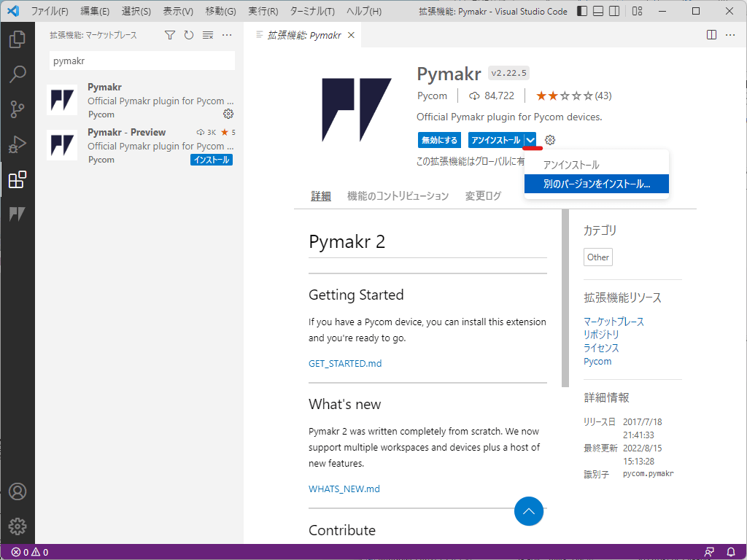Disable extension with 無効にする button
The height and width of the screenshot is (560, 747).
click(439, 140)
